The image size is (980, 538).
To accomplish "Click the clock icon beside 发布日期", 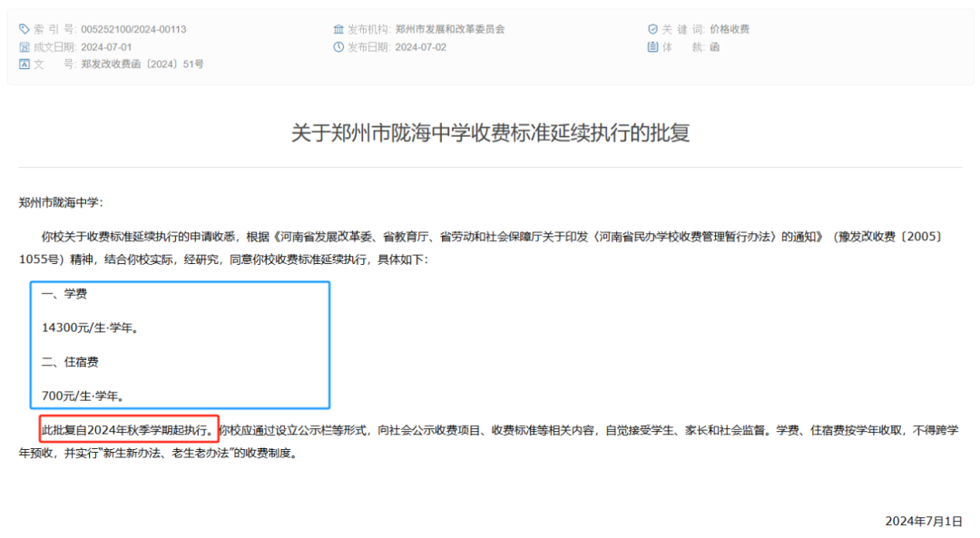I will pyautogui.click(x=338, y=47).
